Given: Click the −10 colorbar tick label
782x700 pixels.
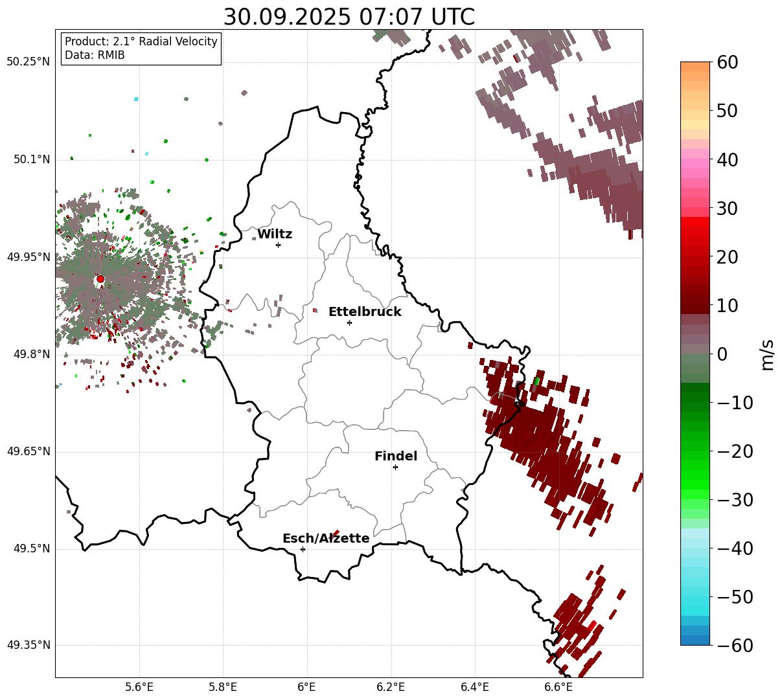Looking at the screenshot, I should (734, 403).
